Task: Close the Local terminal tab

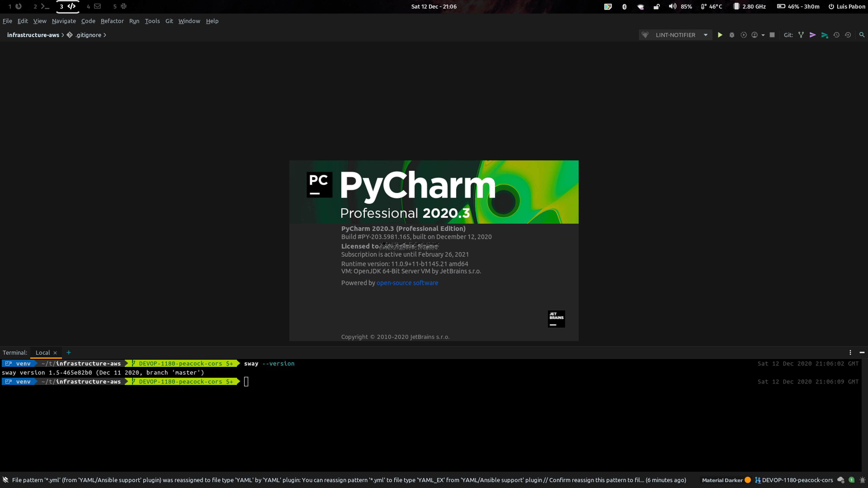Action: [55, 353]
